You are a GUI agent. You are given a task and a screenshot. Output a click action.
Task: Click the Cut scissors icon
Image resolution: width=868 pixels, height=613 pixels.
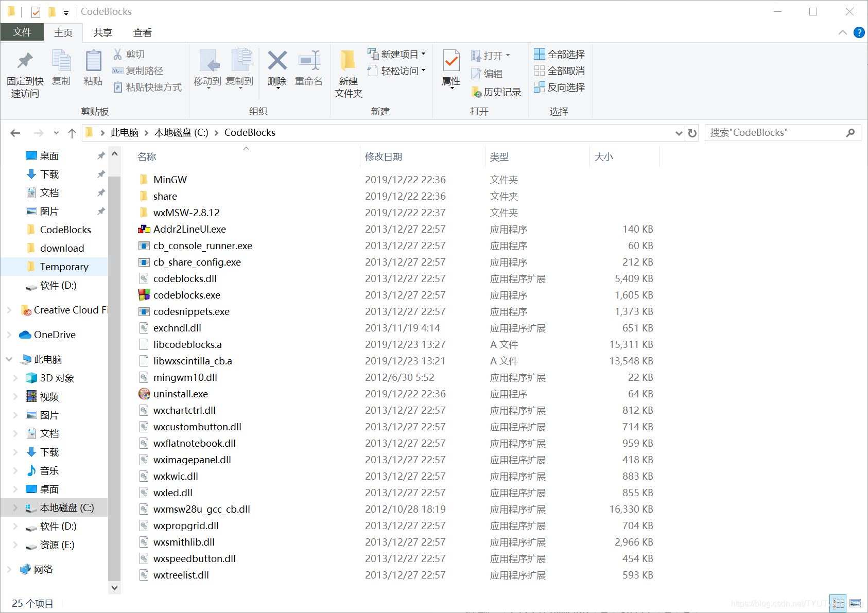click(118, 54)
